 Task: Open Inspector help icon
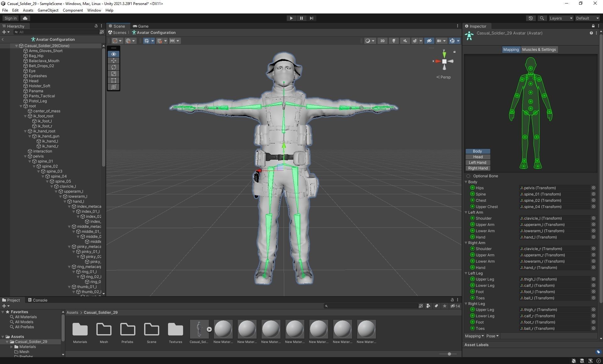coord(591,33)
